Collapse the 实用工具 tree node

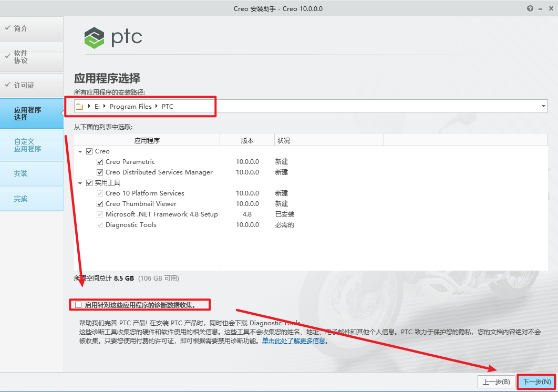pyautogui.click(x=80, y=183)
